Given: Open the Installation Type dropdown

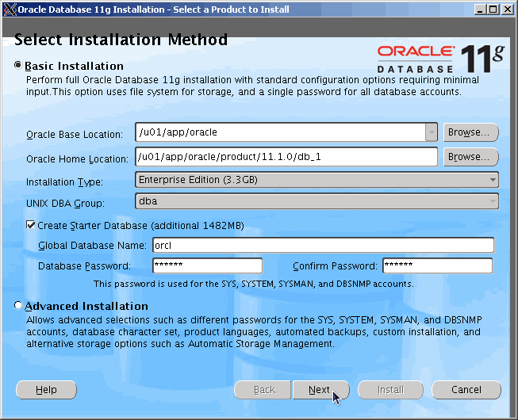Looking at the screenshot, I should pyautogui.click(x=317, y=180).
